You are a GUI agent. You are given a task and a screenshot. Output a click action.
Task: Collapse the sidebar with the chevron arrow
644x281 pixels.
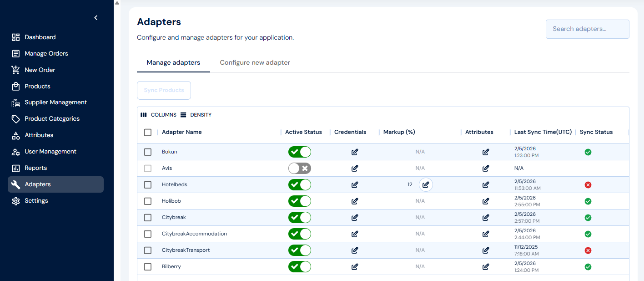[x=96, y=18]
